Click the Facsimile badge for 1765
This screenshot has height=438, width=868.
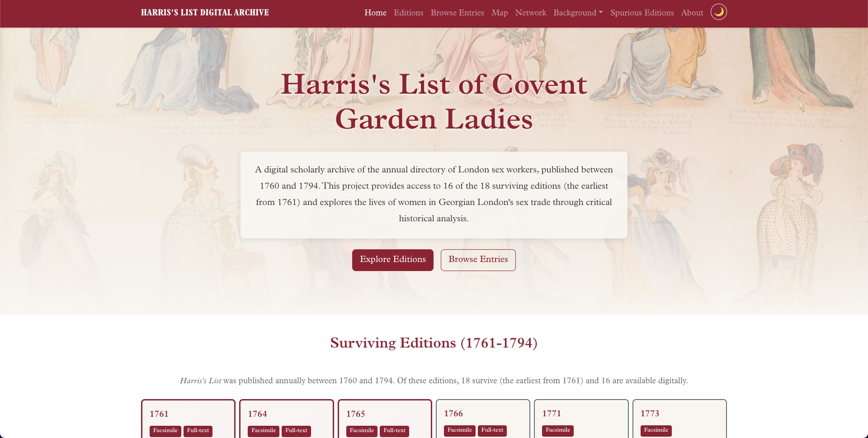click(x=362, y=431)
